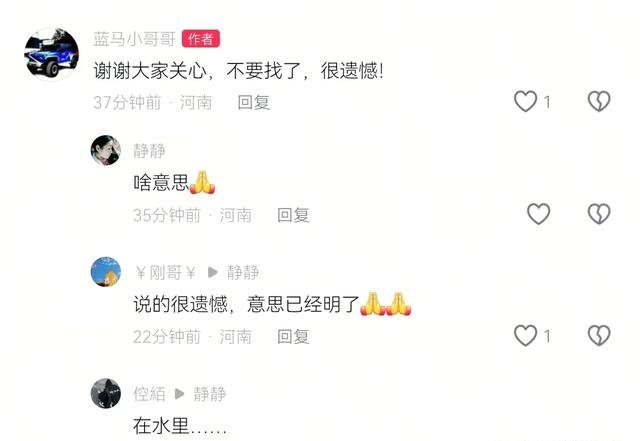
Task: Open 倥絔's dark profile avatar
Action: coord(106,394)
